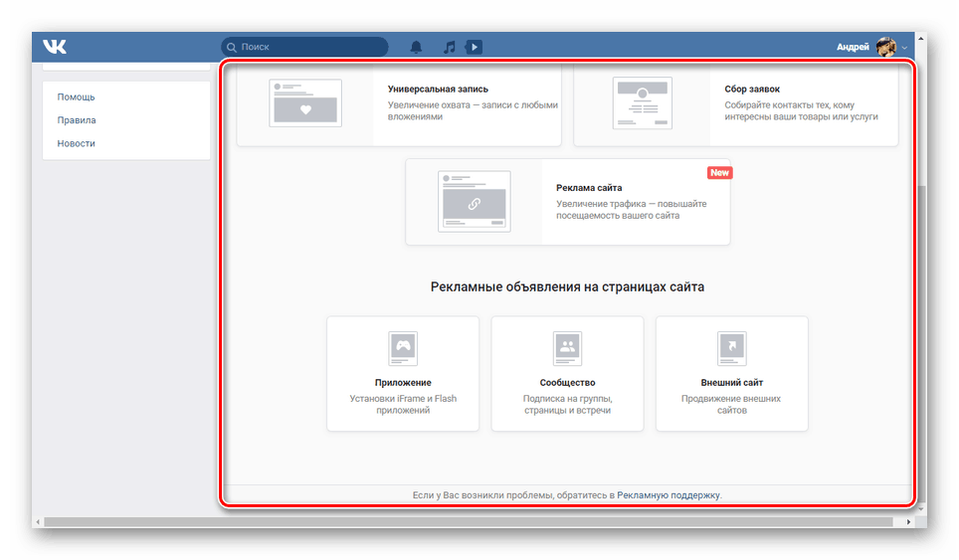
Task: Click the Установки iFrame и Flash приложений description
Action: pyautogui.click(x=403, y=404)
